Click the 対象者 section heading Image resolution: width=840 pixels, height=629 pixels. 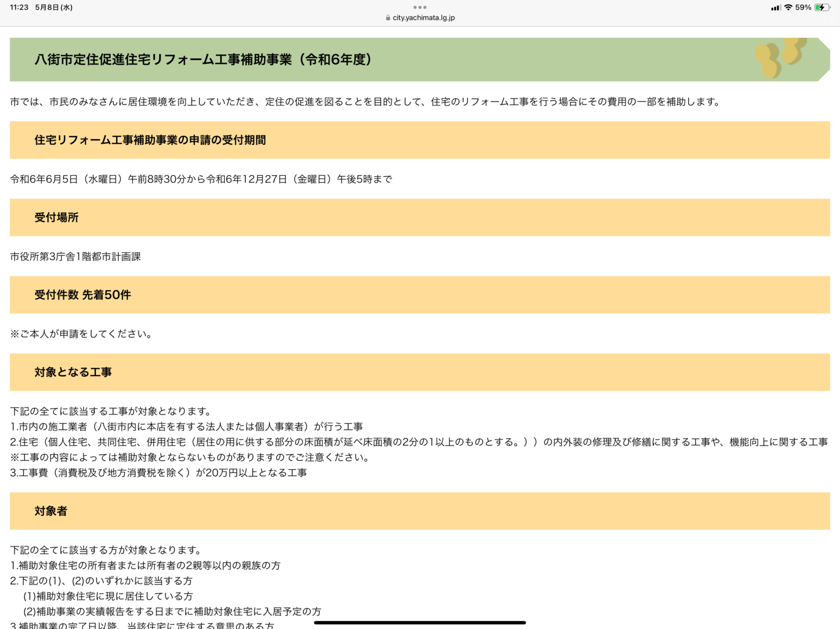click(51, 511)
